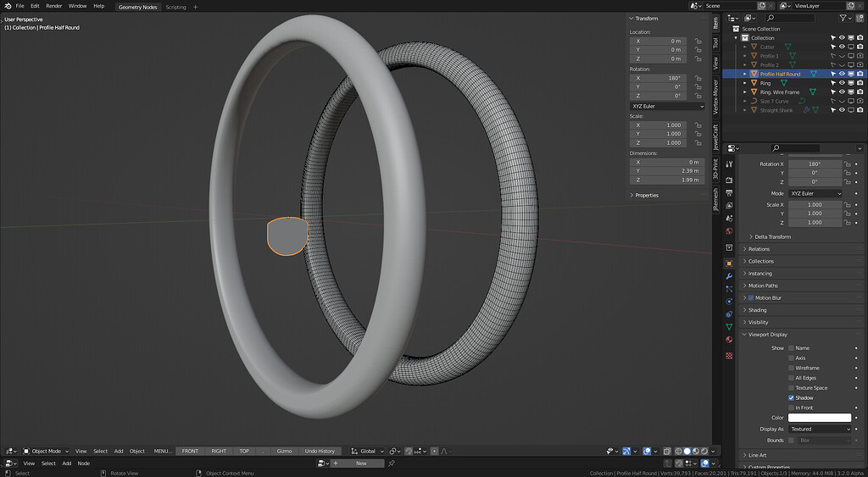Viewport: 868px width, 477px height.
Task: Click lock icon next to Location X
Action: pos(698,41)
